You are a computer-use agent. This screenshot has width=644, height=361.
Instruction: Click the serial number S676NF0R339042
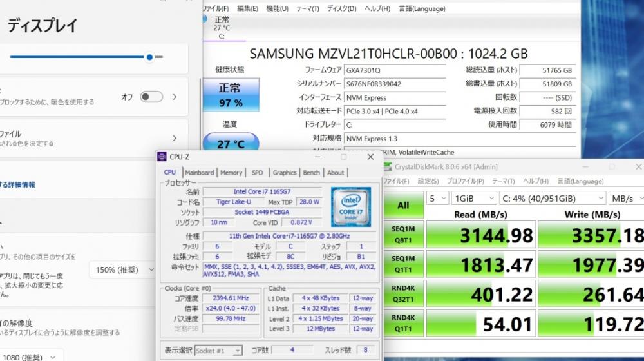point(395,84)
